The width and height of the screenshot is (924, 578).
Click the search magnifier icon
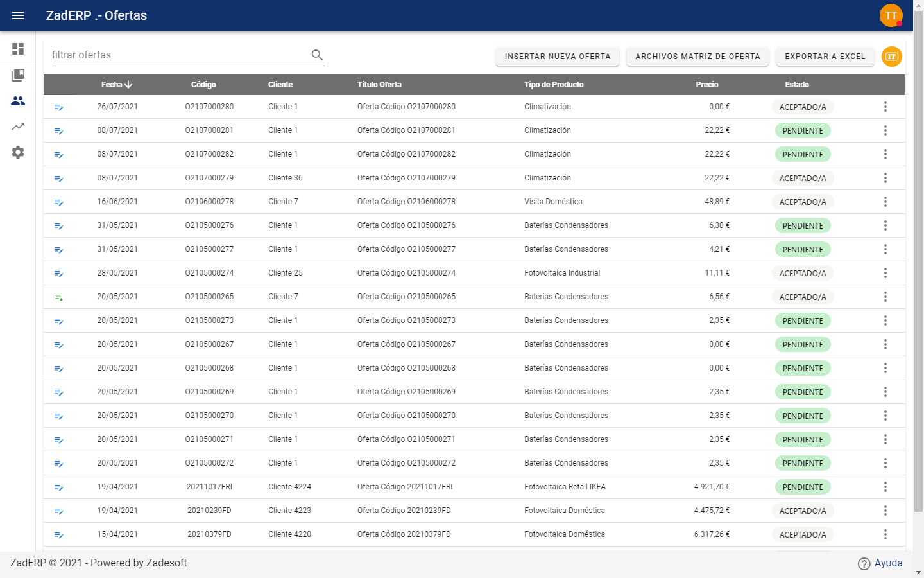(x=317, y=55)
